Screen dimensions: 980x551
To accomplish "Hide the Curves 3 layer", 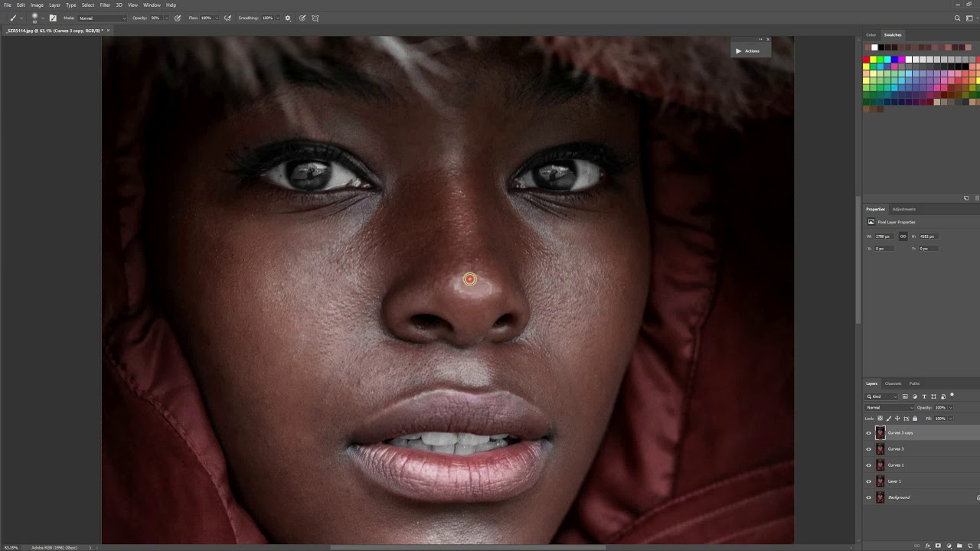I will pyautogui.click(x=868, y=449).
